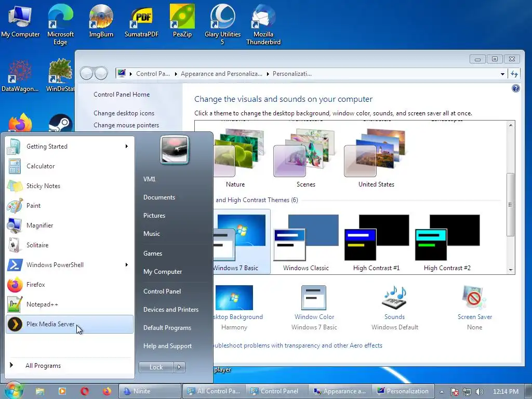
Task: Click the help question mark icon
Action: pos(516,88)
